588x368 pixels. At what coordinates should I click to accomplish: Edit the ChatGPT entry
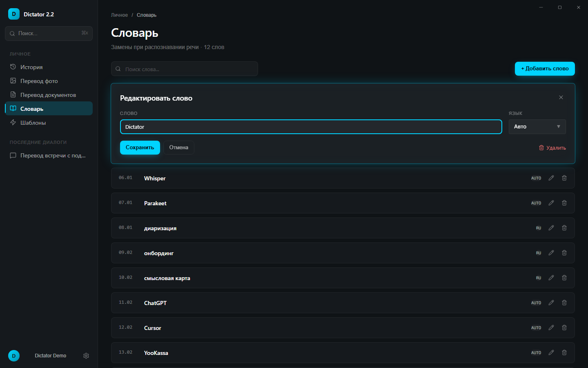click(x=551, y=303)
